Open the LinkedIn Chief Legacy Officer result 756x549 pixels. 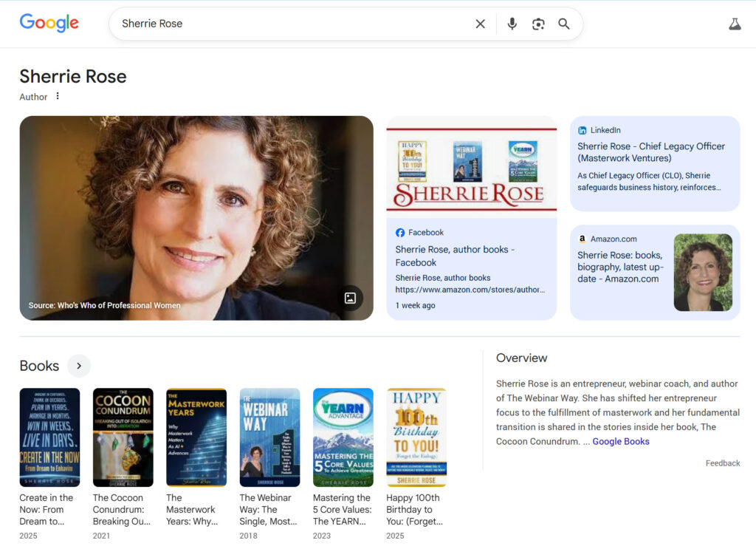tap(650, 152)
